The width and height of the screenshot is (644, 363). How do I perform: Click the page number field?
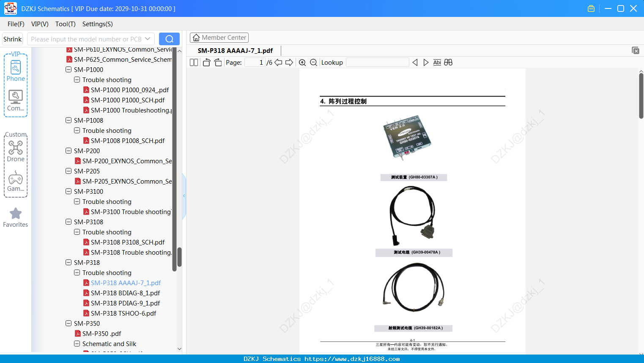click(x=255, y=63)
